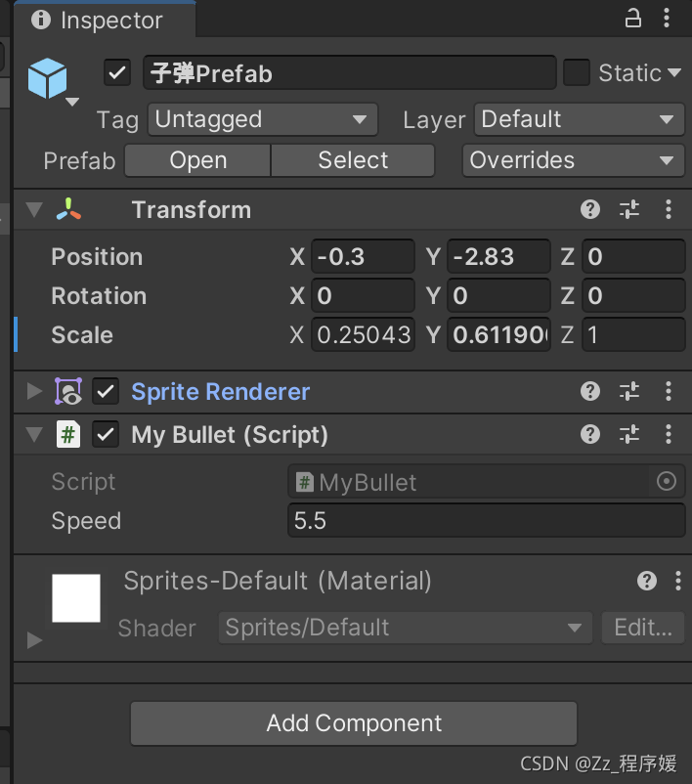692x784 pixels.
Task: Enable the Static checkbox
Action: (x=577, y=73)
